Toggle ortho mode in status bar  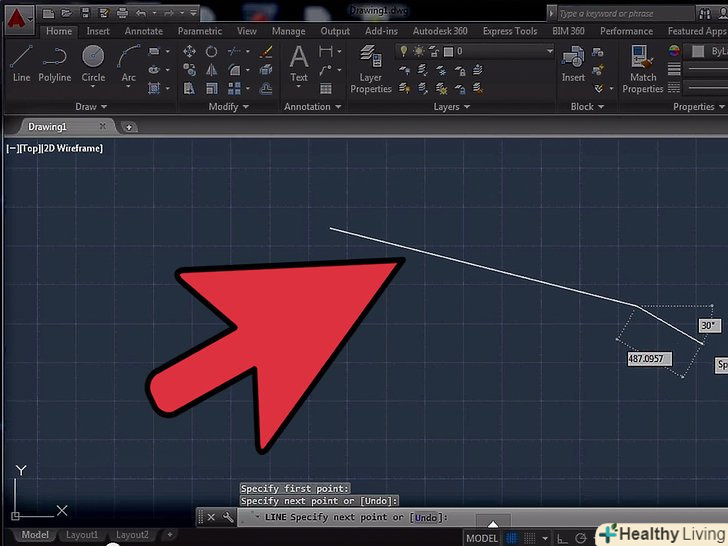click(562, 539)
